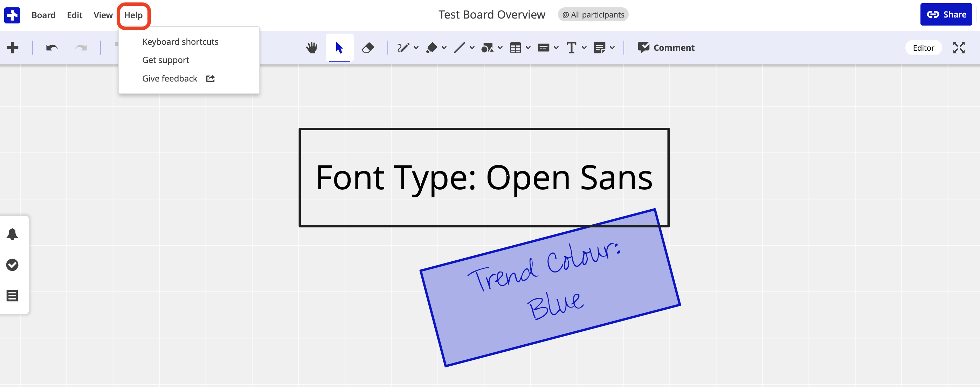Open notifications bell in side panel

pyautogui.click(x=12, y=234)
